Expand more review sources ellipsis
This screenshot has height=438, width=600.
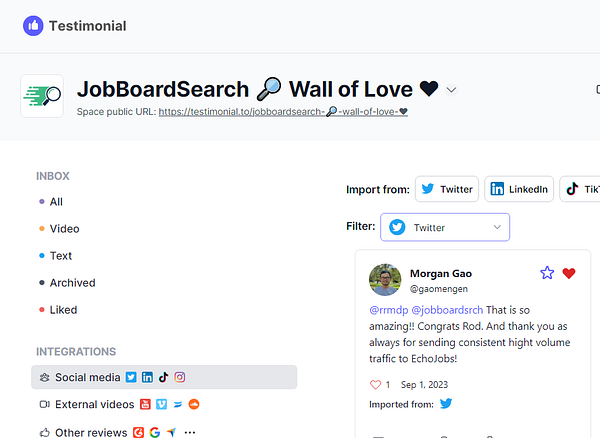click(190, 432)
